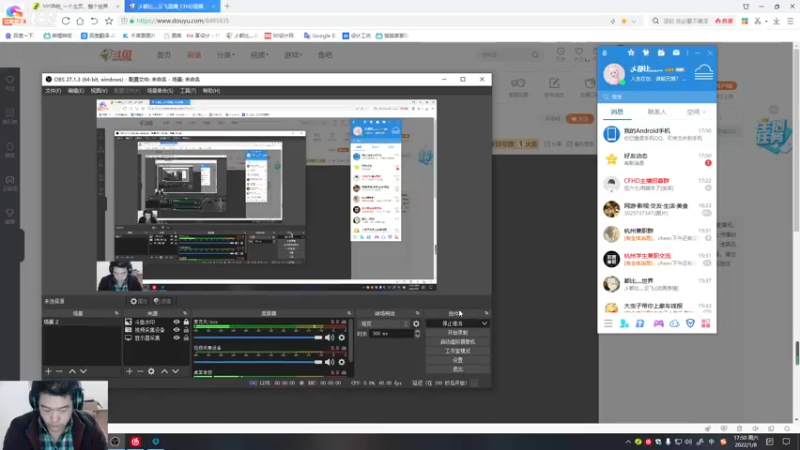Open OBS 编辑(E) menu
This screenshot has height=450, width=800.
click(76, 91)
